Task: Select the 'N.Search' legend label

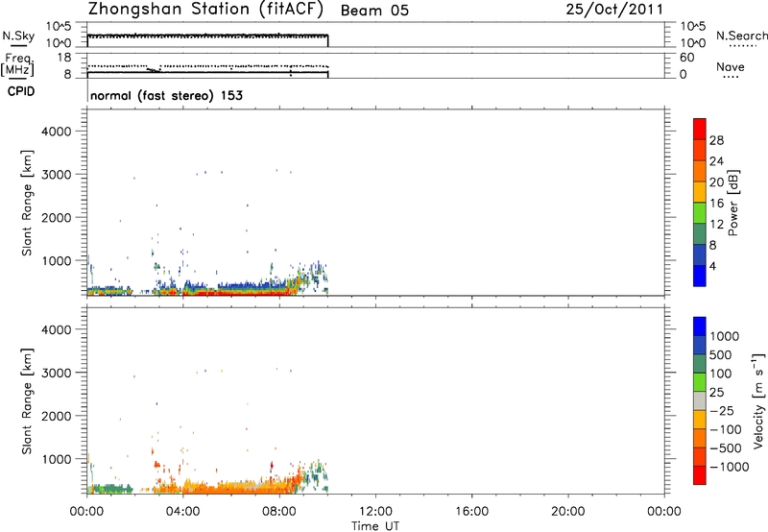Action: (741, 36)
